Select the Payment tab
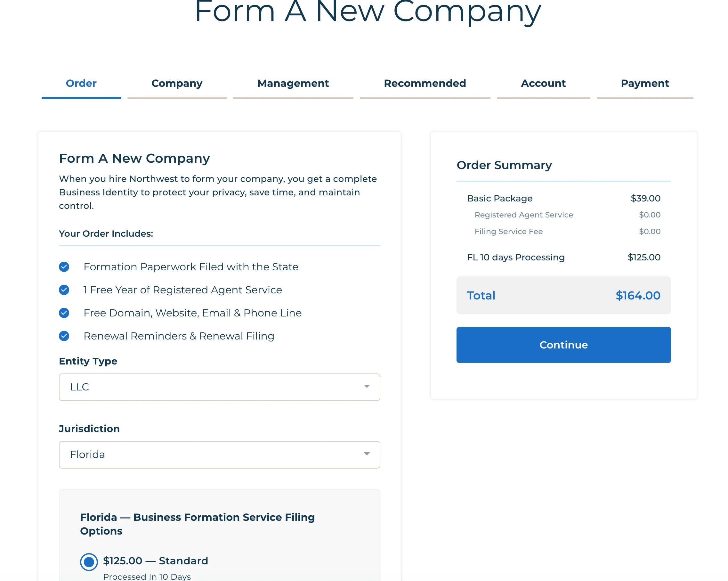Screen dimensions: 728x581 644,83
